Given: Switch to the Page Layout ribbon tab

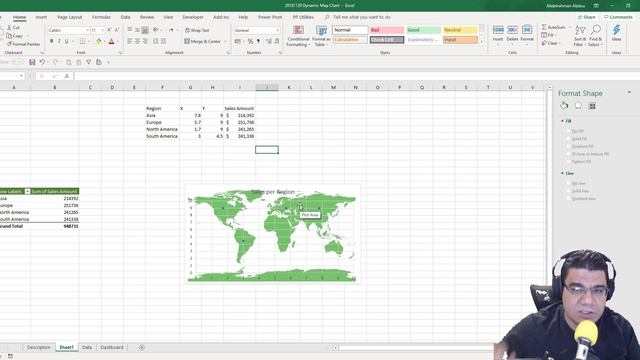Looking at the screenshot, I should tap(69, 17).
